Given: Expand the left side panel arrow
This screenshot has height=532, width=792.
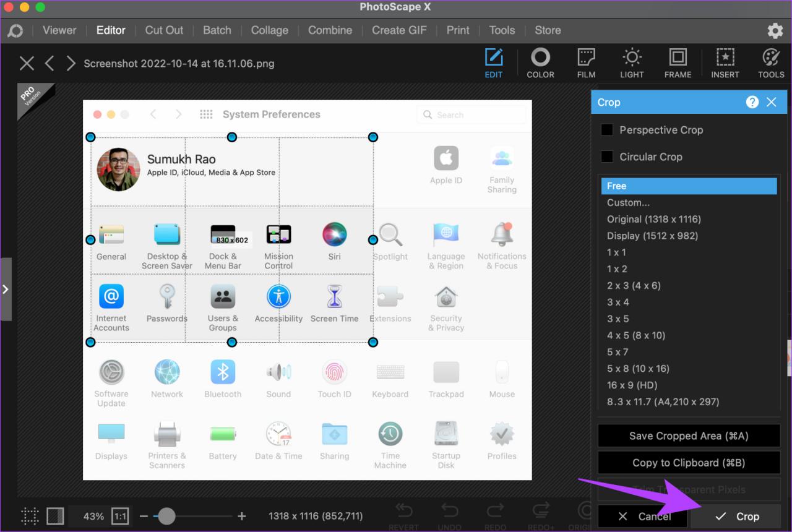Looking at the screenshot, I should point(6,289).
